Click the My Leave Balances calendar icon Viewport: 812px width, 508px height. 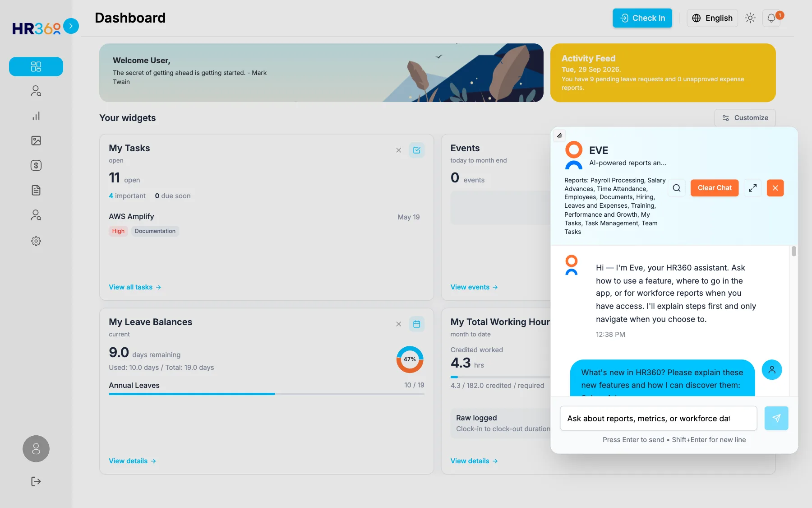pos(417,324)
